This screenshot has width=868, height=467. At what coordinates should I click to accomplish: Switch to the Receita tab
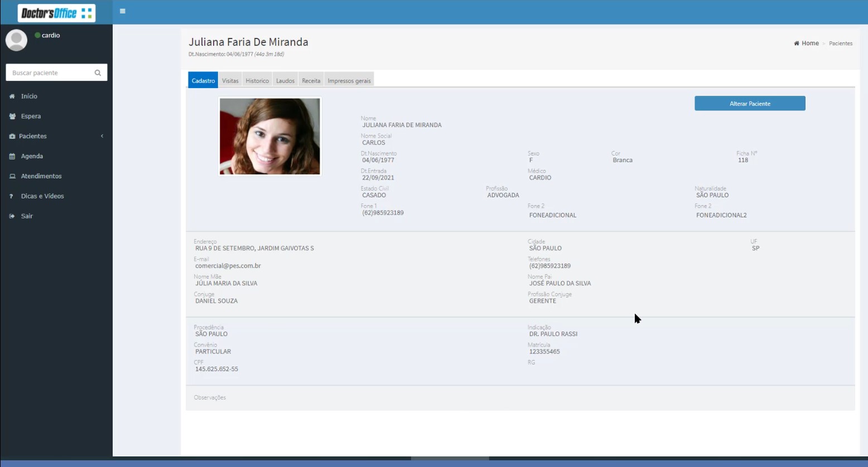tap(311, 80)
